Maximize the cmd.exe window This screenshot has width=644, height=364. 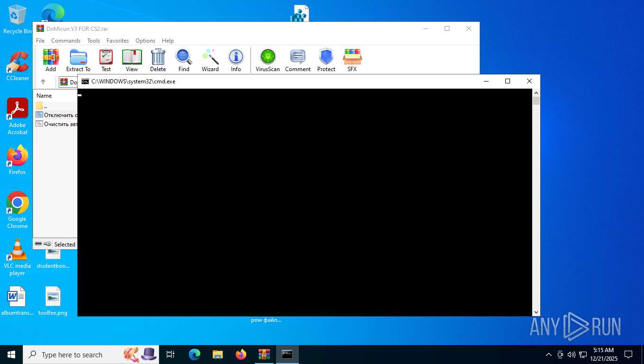(x=508, y=81)
